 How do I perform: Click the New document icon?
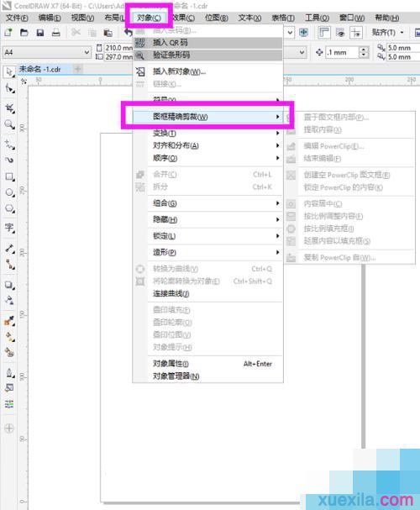(x=8, y=33)
